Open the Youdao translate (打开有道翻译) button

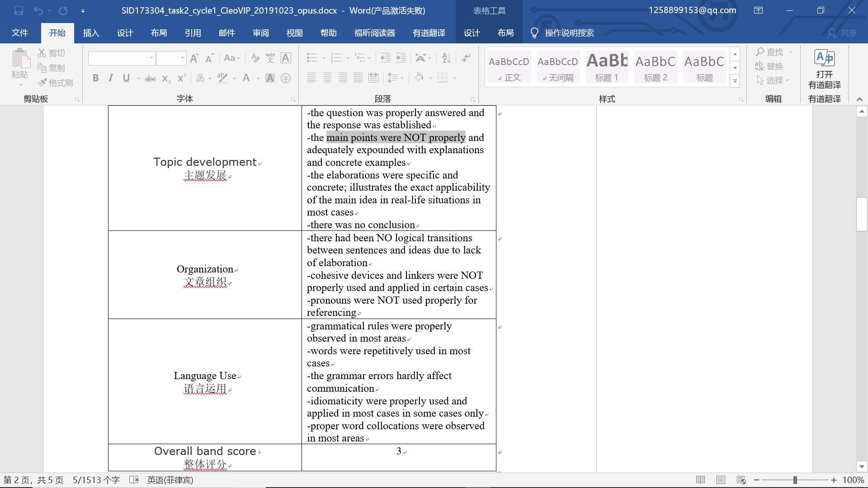[x=825, y=69]
